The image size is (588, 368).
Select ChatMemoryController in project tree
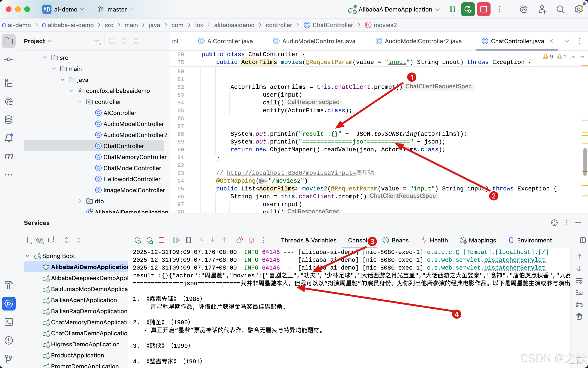pos(135,157)
